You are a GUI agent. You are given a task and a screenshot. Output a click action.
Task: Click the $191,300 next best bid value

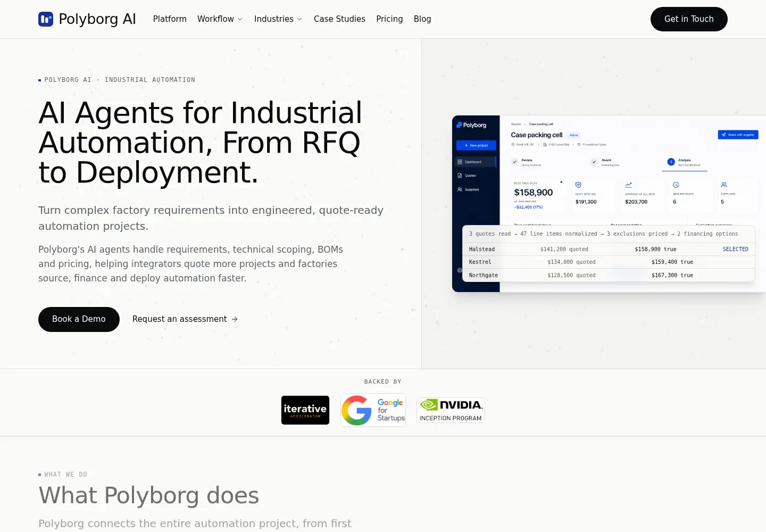point(586,202)
